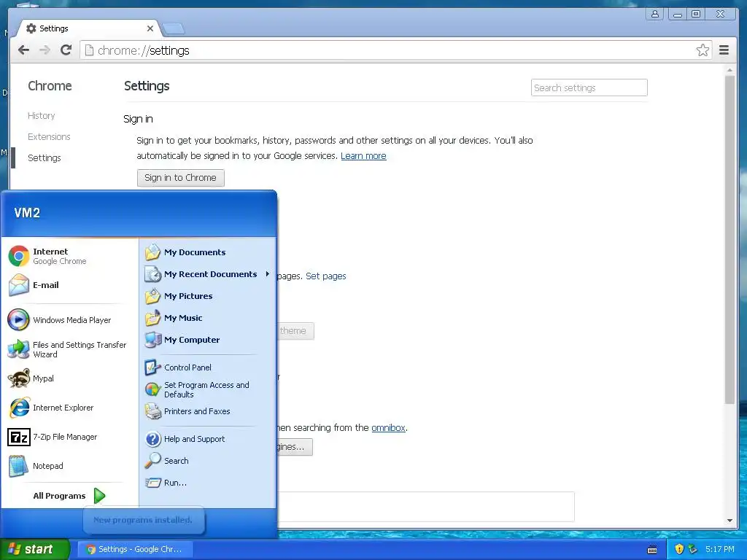
Task: Close the Settings tab
Action: (150, 28)
